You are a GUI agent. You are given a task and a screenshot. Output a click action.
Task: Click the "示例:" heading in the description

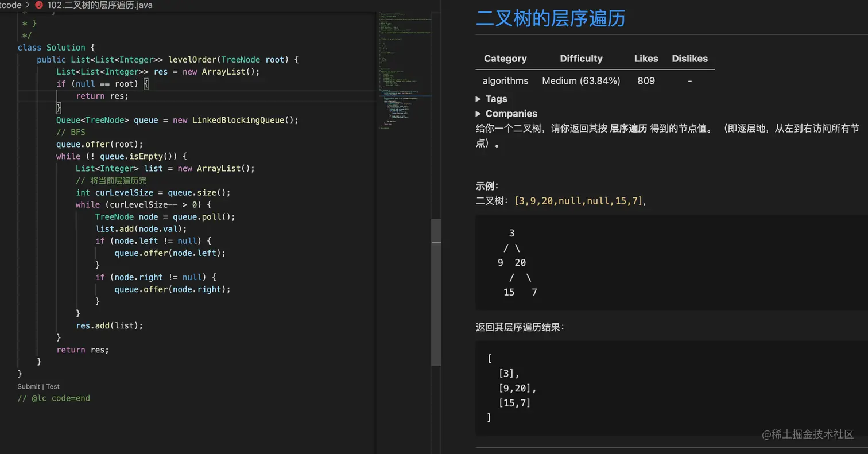[x=487, y=186]
